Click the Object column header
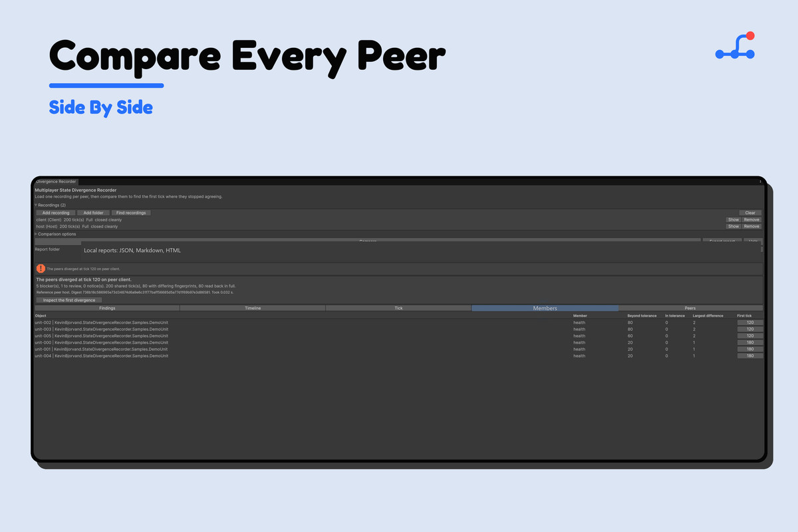798x532 pixels. [x=41, y=315]
